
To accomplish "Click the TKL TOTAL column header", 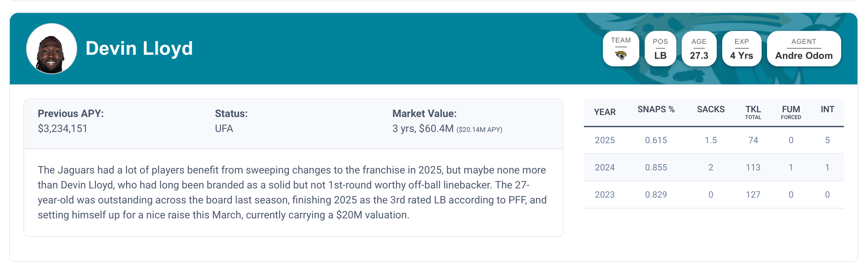I will point(753,112).
